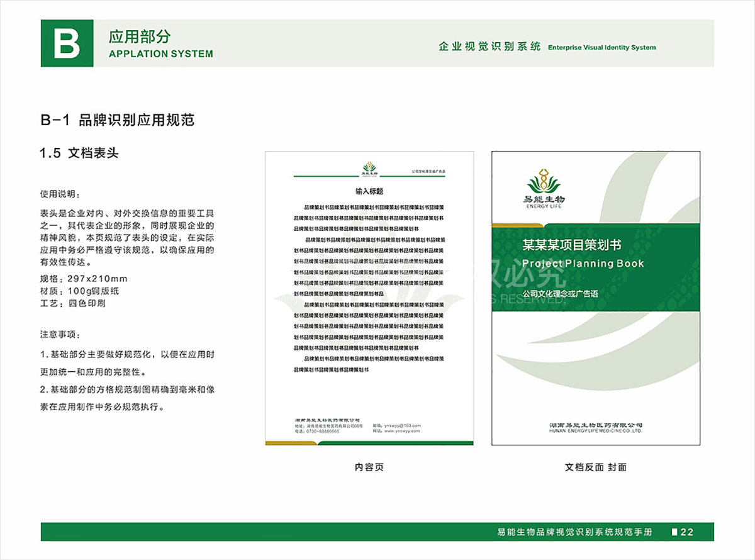Click note 1 starting '基础部分主要做好规范化'
The height and width of the screenshot is (560, 755).
(127, 363)
